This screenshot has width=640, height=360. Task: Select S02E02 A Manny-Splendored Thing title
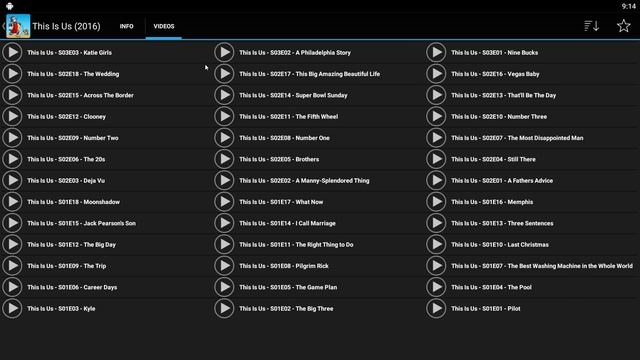click(x=304, y=180)
